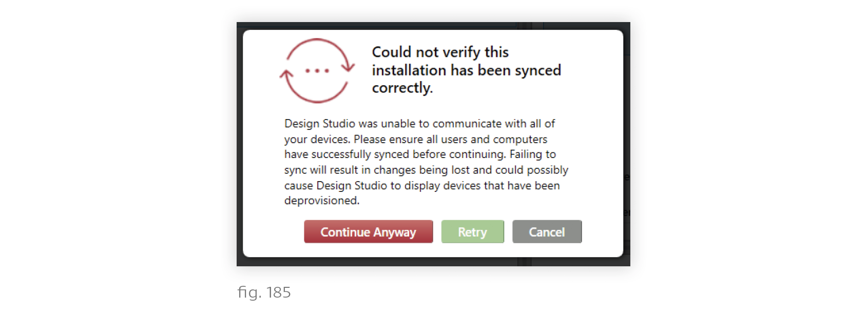Click the upper-right arrowhead of sync icon

[349, 66]
